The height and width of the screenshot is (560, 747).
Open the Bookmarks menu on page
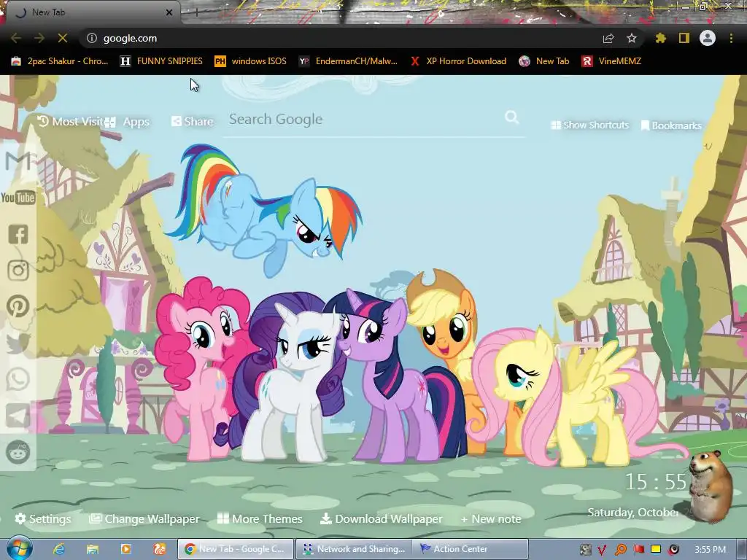coord(671,125)
